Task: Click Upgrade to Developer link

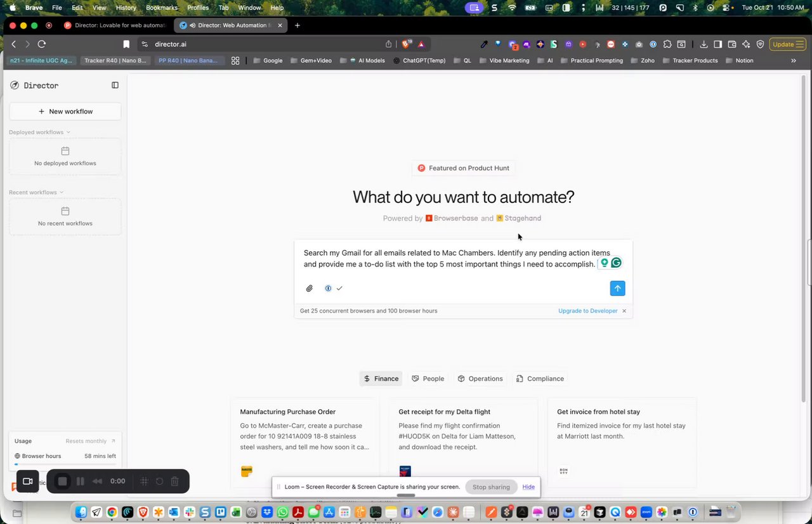Action: [587, 311]
